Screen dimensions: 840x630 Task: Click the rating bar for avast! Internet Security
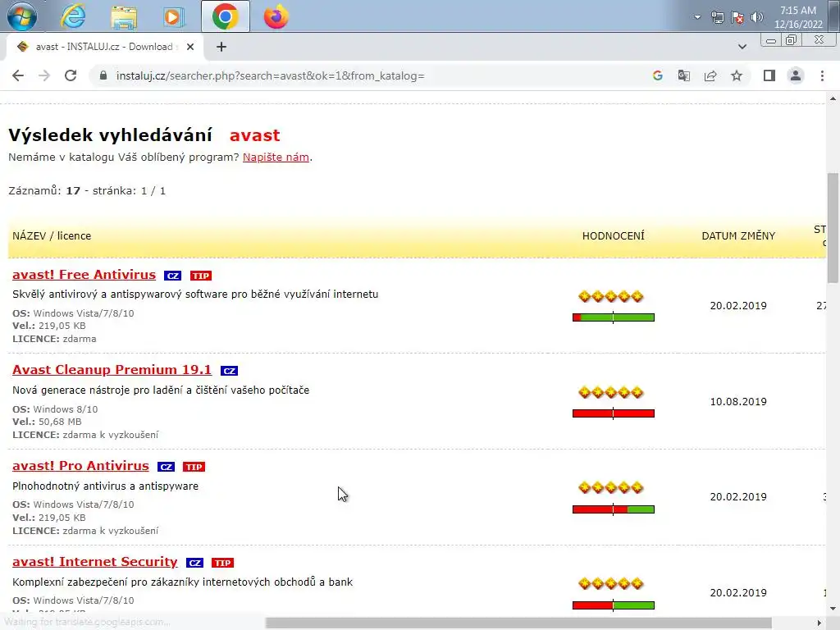pos(614,605)
